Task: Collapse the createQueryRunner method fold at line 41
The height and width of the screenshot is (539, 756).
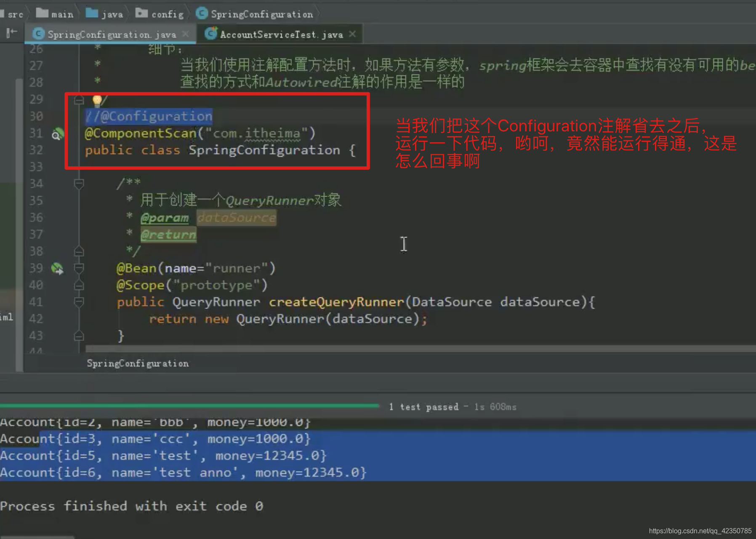Action: [x=79, y=302]
